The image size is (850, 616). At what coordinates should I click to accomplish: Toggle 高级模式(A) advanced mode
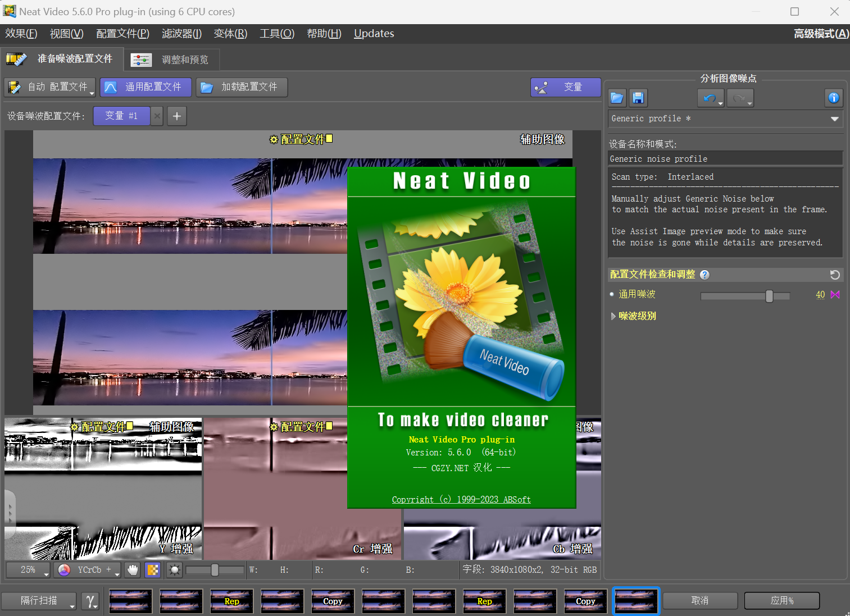pyautogui.click(x=821, y=34)
